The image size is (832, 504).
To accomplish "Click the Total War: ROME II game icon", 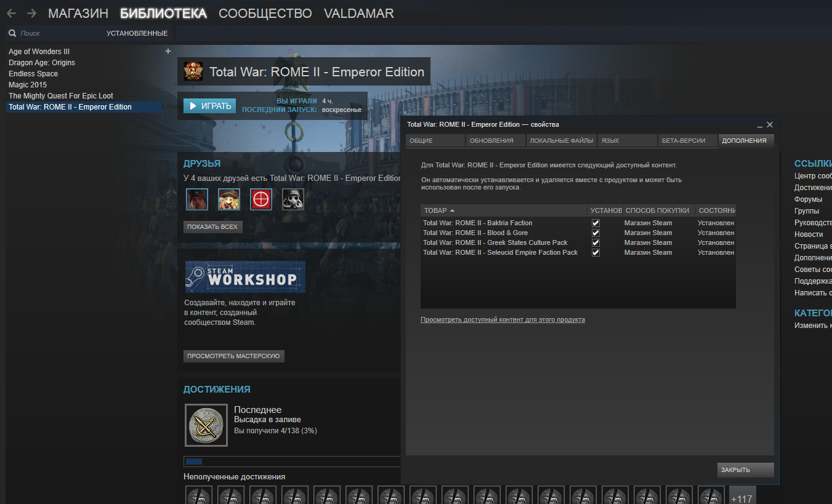I will coord(193,72).
